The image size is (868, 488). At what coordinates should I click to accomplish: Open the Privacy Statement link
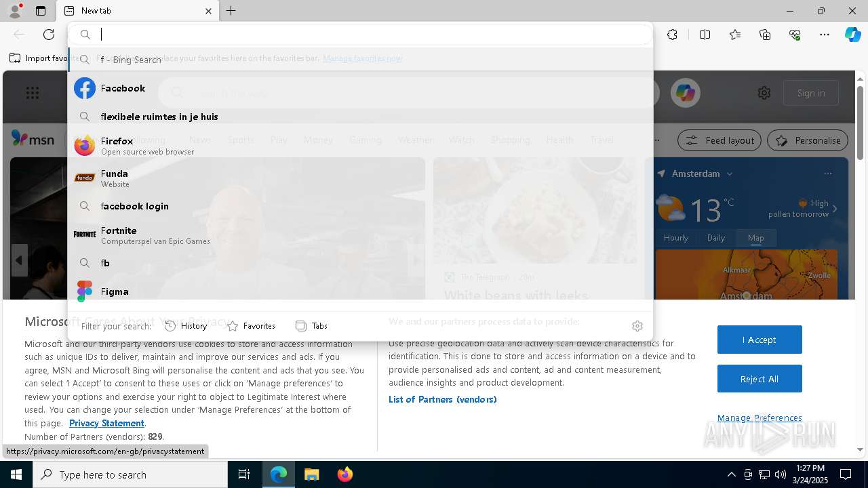[x=106, y=423]
